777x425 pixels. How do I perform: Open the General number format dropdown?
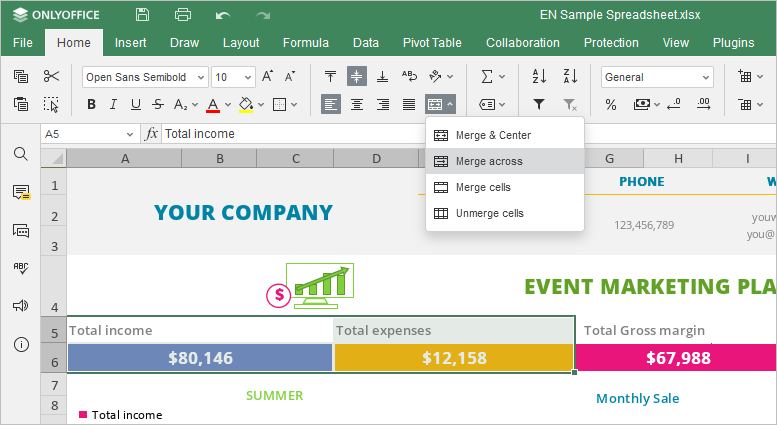tap(657, 77)
